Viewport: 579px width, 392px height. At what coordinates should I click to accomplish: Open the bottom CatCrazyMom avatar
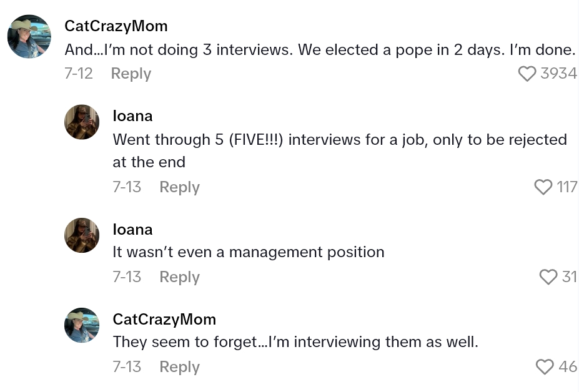click(x=81, y=325)
